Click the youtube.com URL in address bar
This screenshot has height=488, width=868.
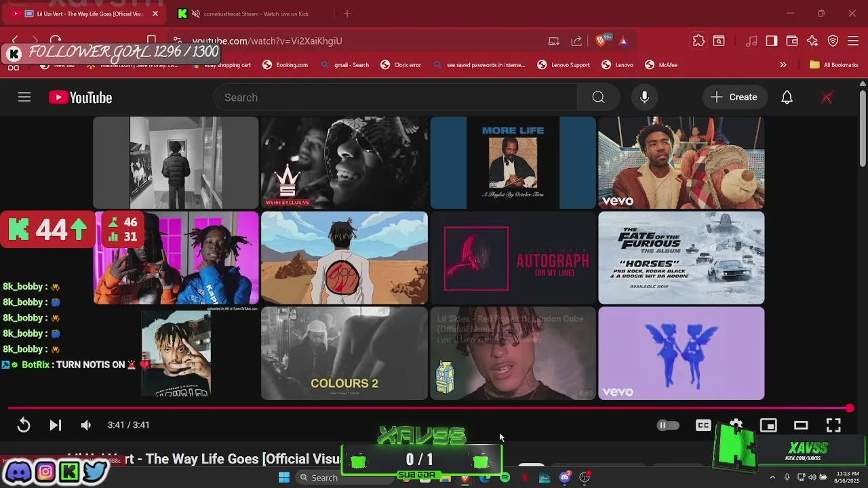(267, 41)
